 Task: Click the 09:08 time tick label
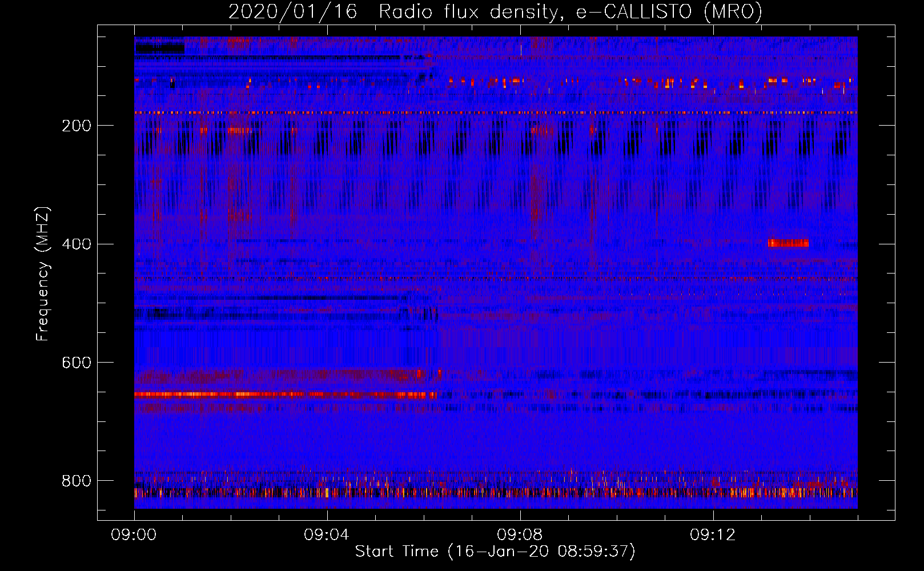coord(520,535)
